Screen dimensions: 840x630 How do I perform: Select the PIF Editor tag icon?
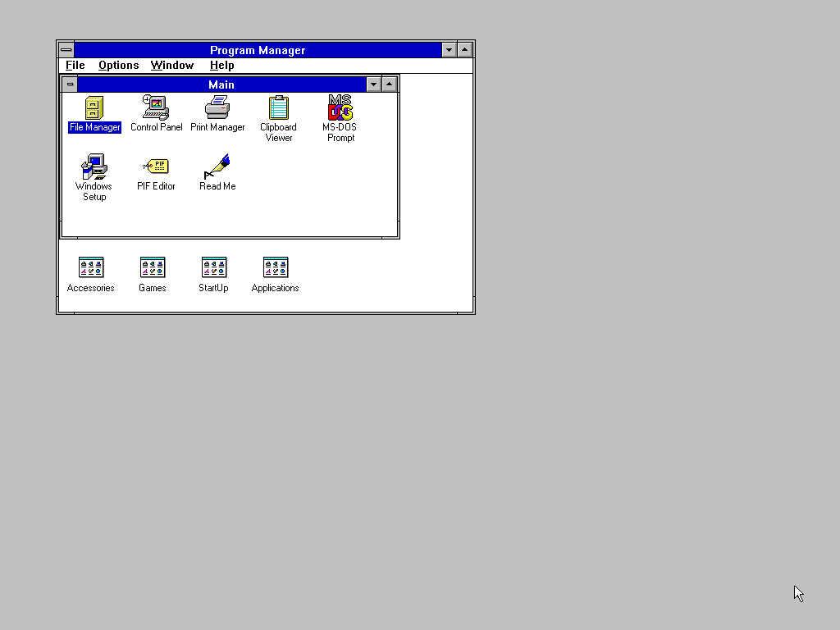[156, 166]
